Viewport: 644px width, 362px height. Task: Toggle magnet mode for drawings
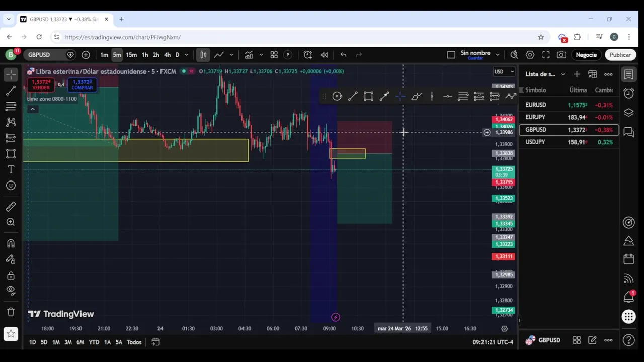(11, 244)
